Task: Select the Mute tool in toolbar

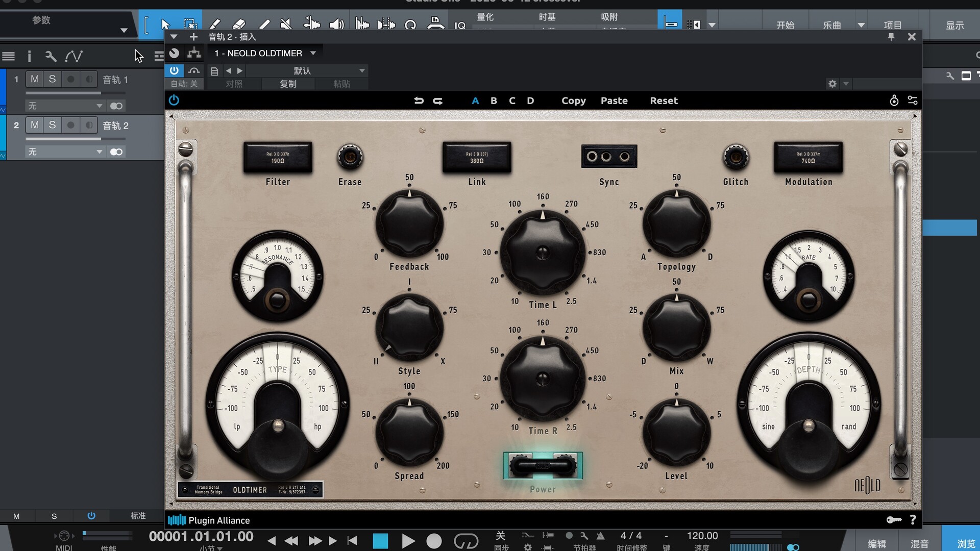Action: pyautogui.click(x=286, y=24)
